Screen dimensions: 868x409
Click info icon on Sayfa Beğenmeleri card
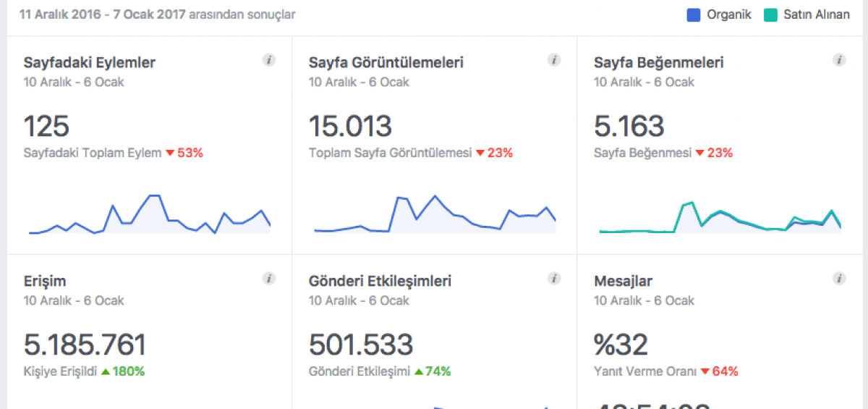[839, 60]
